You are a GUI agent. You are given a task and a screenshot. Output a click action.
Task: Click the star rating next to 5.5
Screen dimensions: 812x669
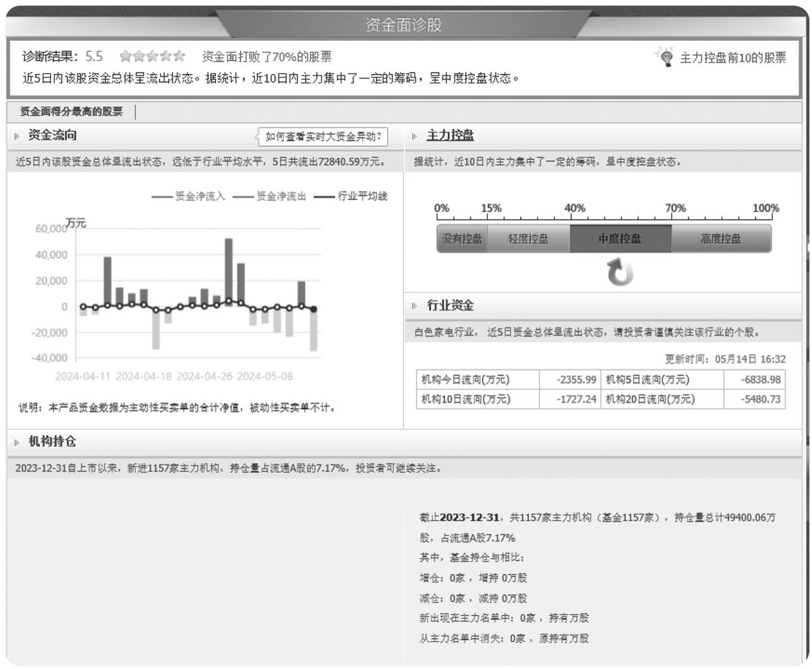[152, 57]
